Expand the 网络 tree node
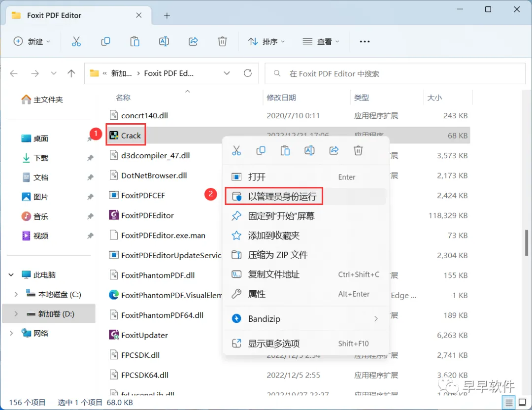This screenshot has width=532, height=410. pyautogui.click(x=11, y=333)
